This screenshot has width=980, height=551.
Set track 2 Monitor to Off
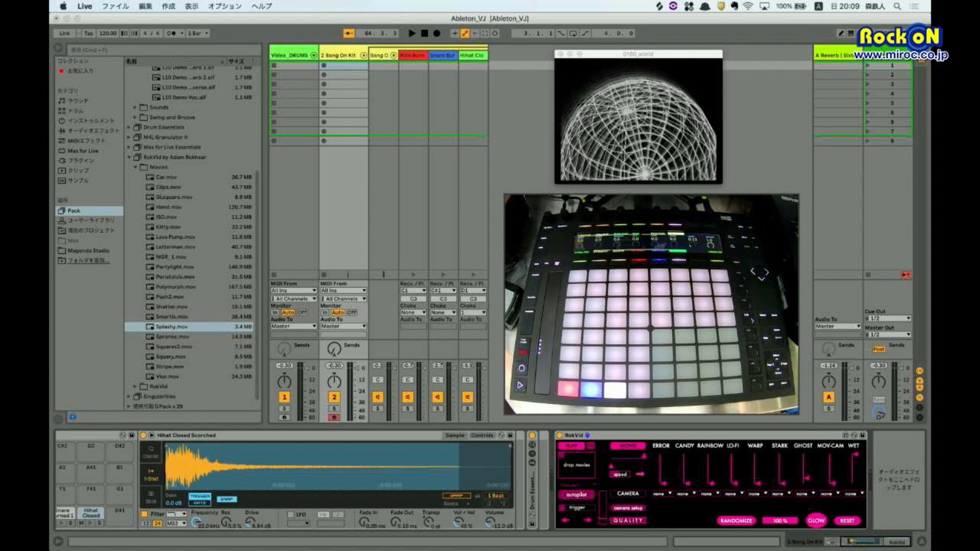click(352, 312)
